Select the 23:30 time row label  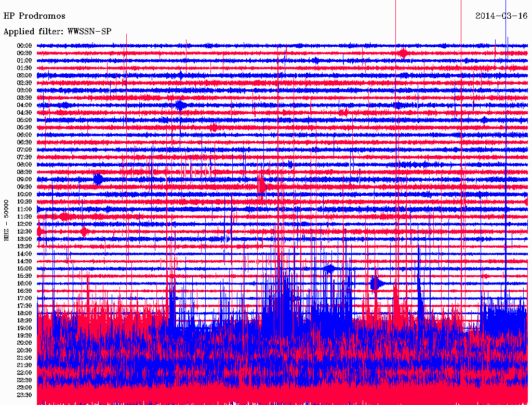[x=24, y=395]
